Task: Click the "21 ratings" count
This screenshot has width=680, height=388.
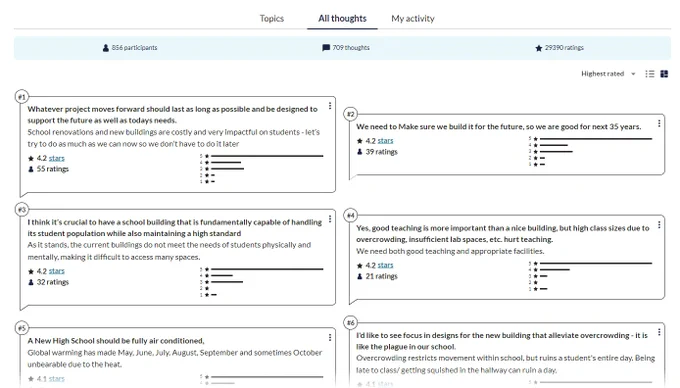Action: coord(381,276)
